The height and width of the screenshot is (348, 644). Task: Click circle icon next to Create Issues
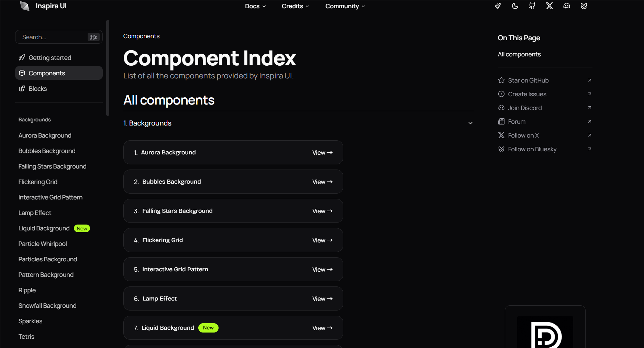(x=501, y=94)
